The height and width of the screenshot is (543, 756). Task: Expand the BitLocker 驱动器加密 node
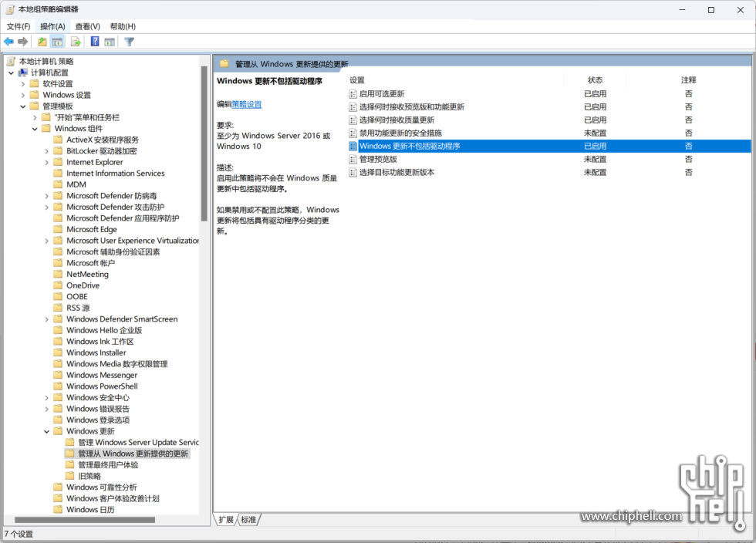point(47,151)
